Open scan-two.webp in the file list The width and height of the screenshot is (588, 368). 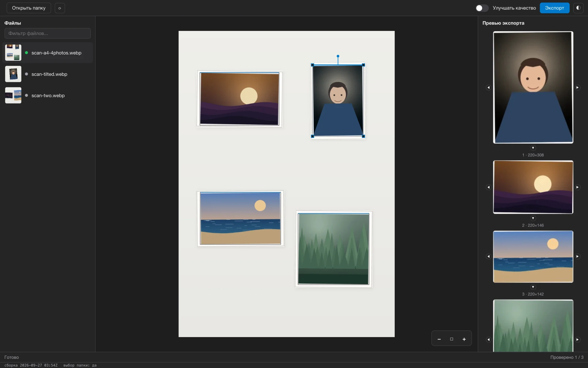(x=47, y=96)
